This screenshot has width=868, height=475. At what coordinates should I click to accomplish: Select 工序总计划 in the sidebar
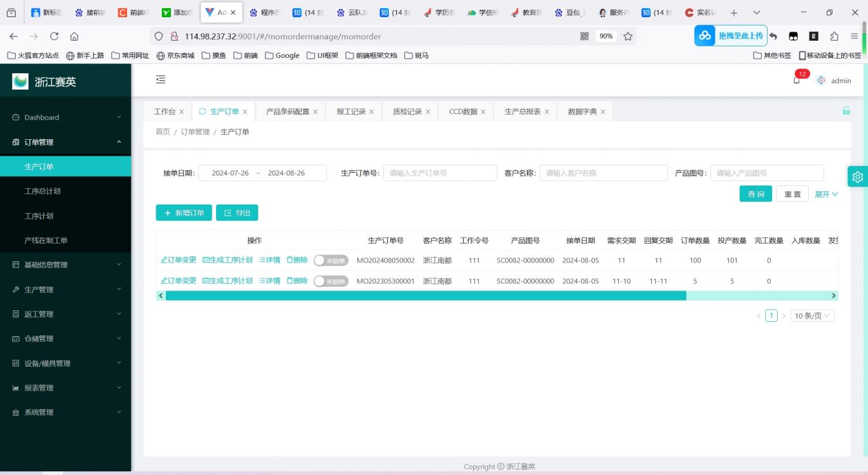point(65,191)
